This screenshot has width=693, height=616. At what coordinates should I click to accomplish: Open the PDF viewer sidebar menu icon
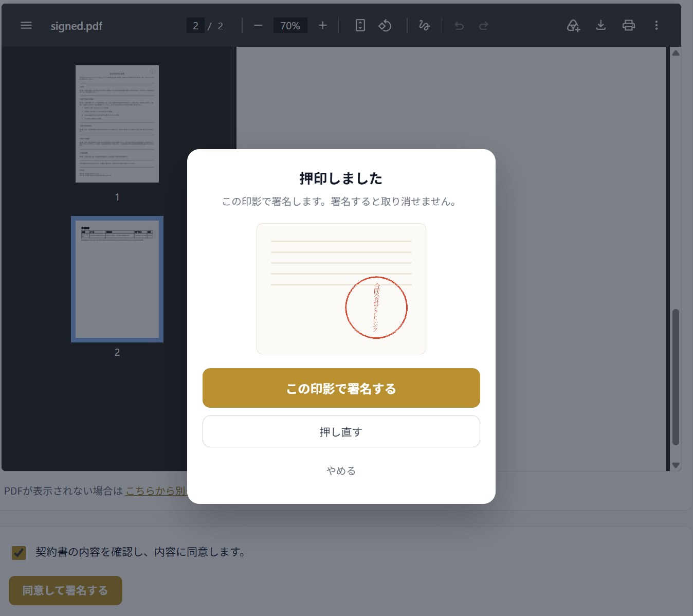26,25
